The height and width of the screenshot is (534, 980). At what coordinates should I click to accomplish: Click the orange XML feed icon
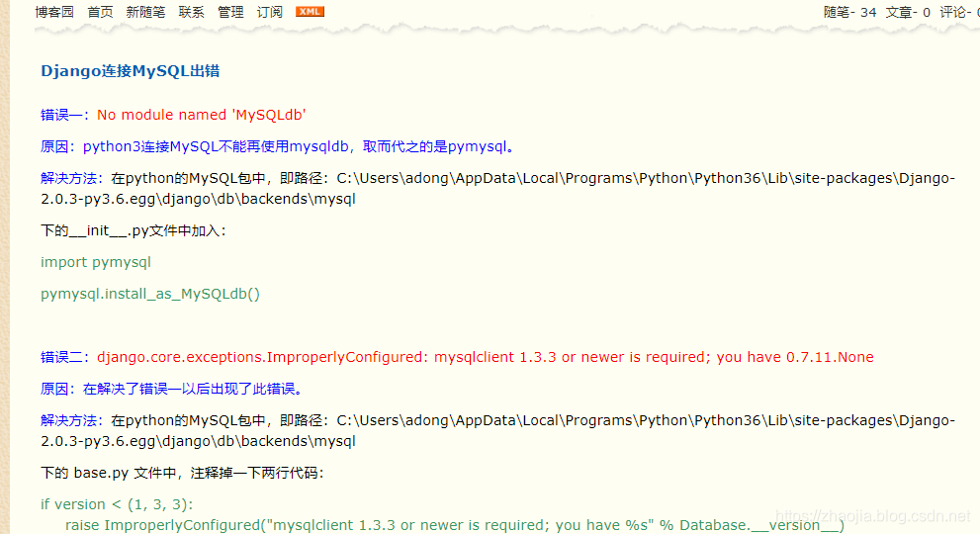(310, 11)
